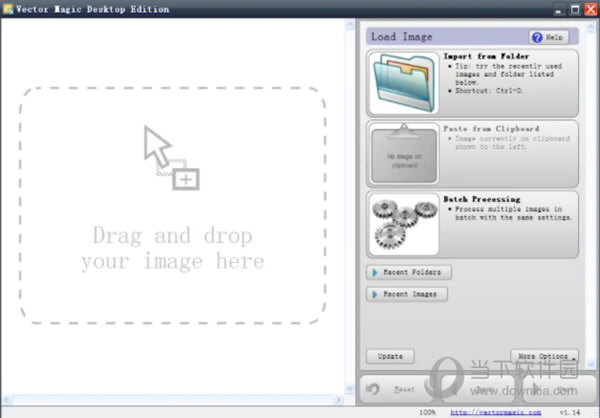Click the Import from Folder folder icon
This screenshot has height=418, width=600.
[404, 83]
